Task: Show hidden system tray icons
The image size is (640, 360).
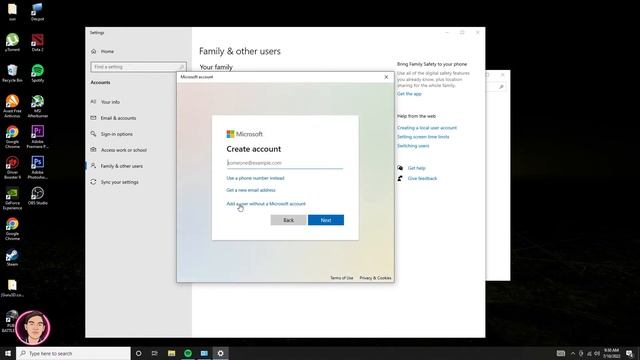Action: point(573,353)
